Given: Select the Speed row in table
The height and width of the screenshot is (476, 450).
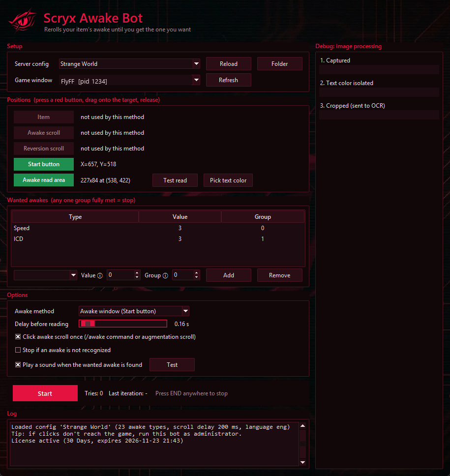Looking at the screenshot, I should pos(158,228).
